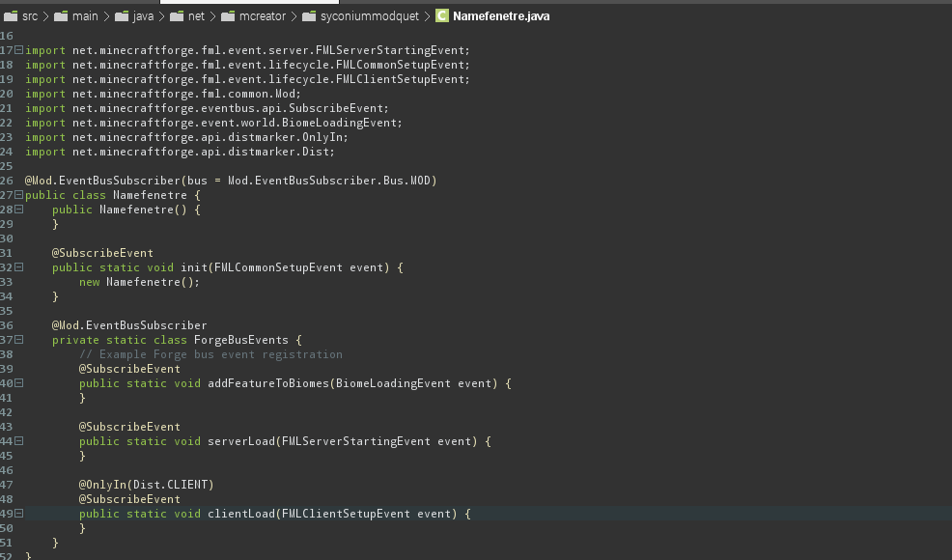Click the src folder icon in breadcrumb
The image size is (952, 560).
click(11, 16)
